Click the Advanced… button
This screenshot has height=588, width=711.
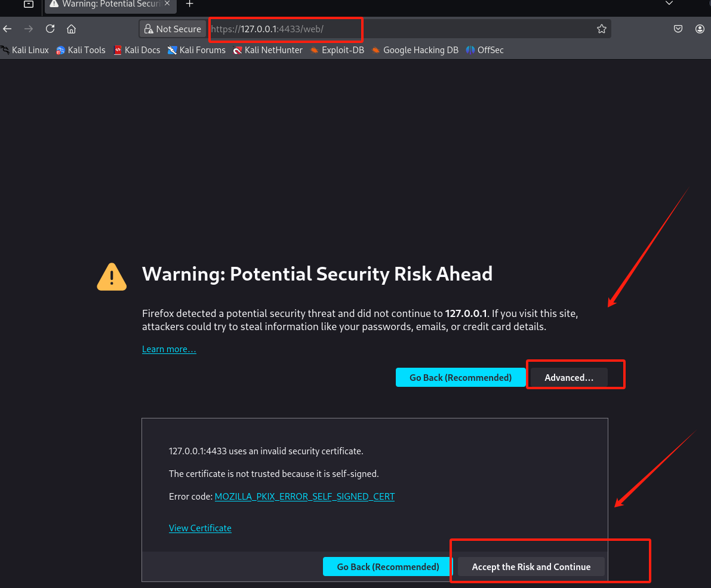[x=568, y=378]
